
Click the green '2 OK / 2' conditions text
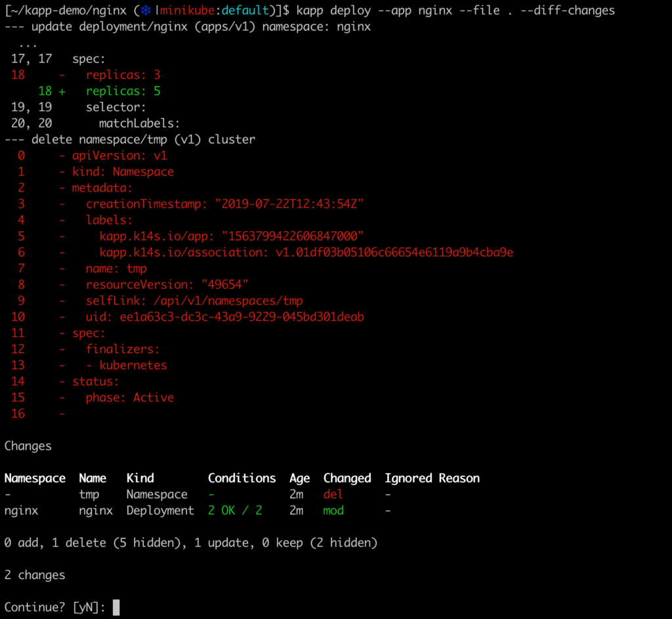(235, 510)
